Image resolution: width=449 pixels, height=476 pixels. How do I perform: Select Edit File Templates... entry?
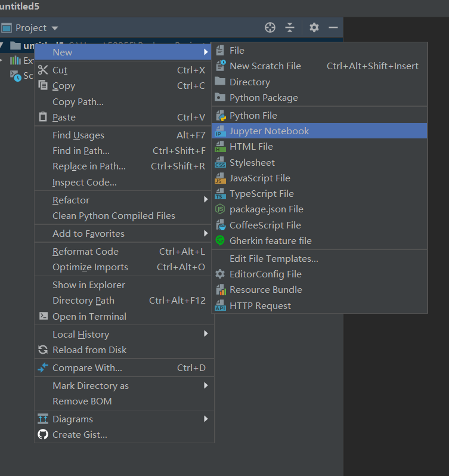[320, 259]
